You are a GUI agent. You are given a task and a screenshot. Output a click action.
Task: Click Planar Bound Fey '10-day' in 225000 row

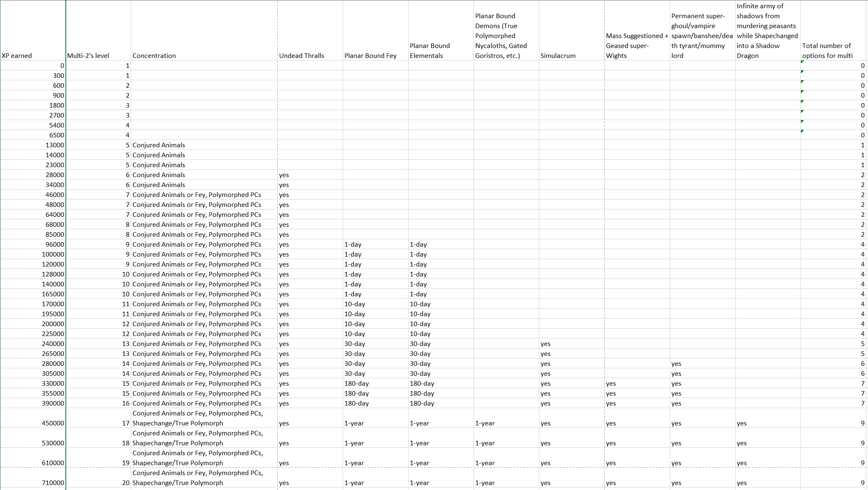click(375, 334)
